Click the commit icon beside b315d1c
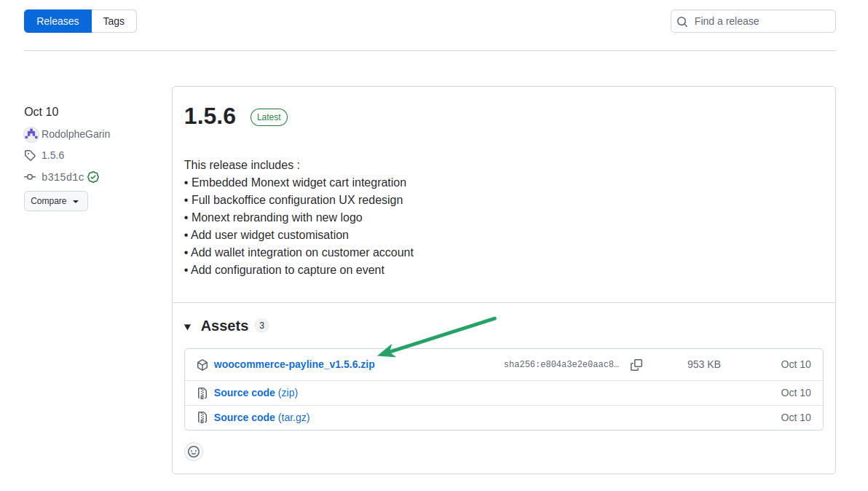The image size is (868, 491). tap(30, 177)
